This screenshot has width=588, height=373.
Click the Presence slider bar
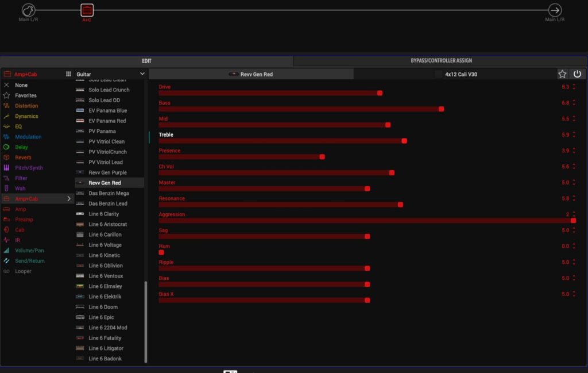(x=240, y=156)
